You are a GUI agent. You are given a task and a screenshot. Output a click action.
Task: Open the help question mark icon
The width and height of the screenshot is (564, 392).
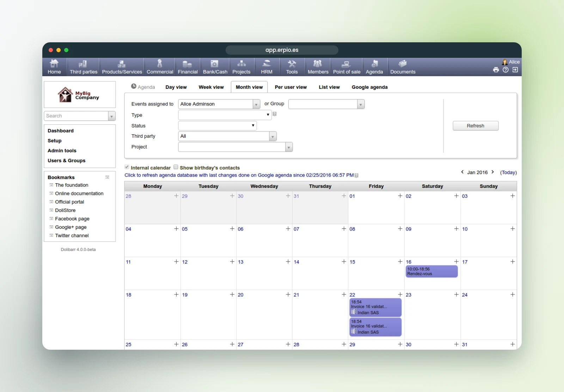505,70
